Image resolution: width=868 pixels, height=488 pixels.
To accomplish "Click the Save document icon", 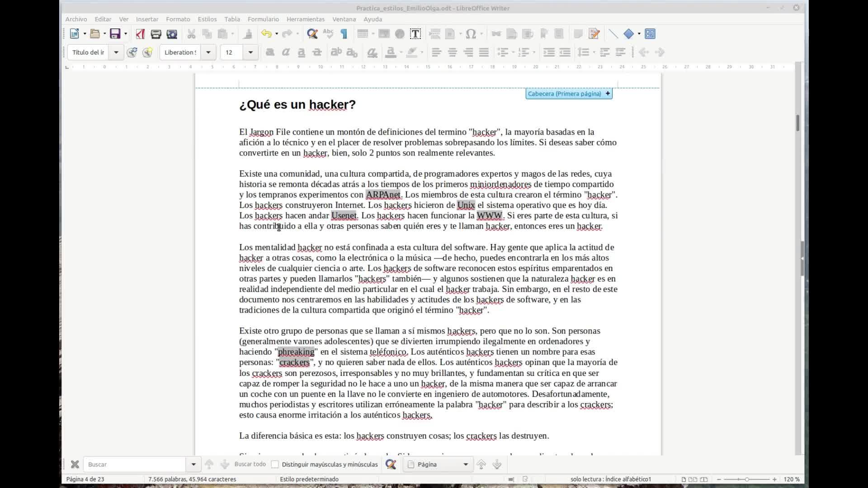I will [115, 34].
